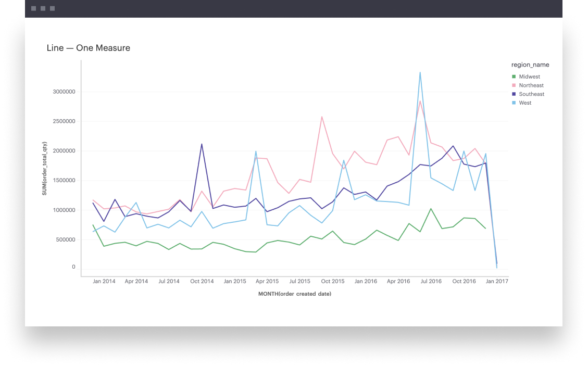Click the chart title Line — One Measure

point(89,48)
